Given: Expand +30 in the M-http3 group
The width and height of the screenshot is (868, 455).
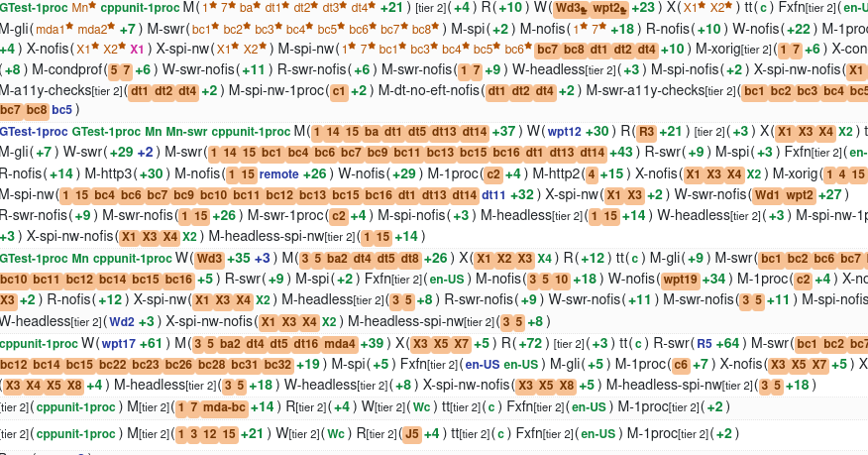Looking at the screenshot, I should (152, 174).
